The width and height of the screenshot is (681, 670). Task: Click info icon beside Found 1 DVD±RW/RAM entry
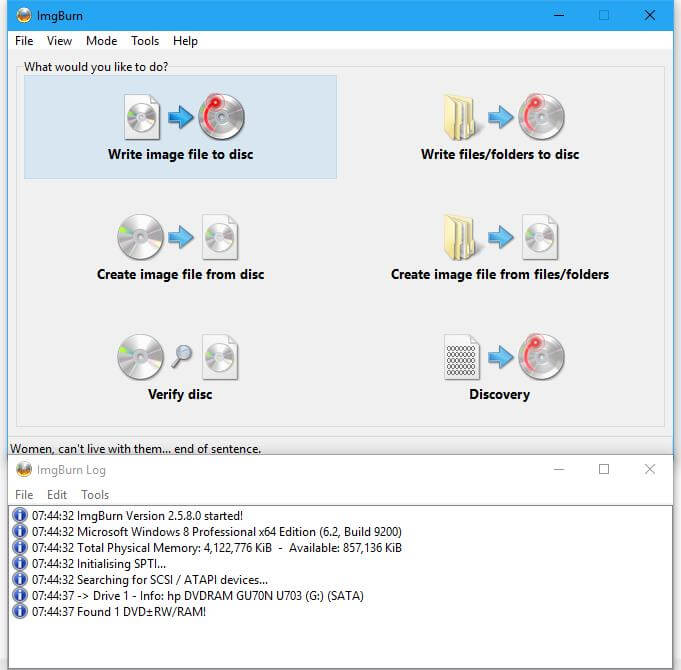[20, 611]
